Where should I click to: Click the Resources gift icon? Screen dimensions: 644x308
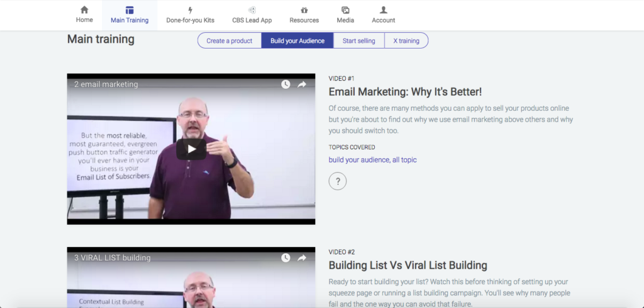[304, 10]
